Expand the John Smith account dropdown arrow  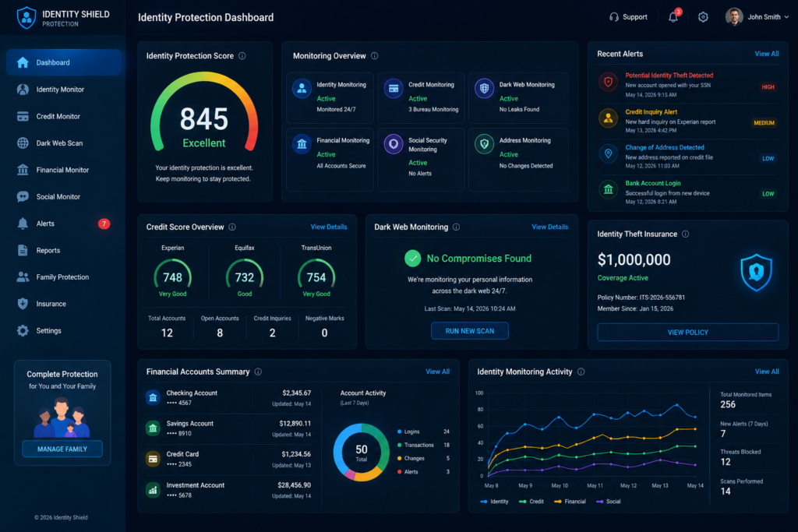786,17
